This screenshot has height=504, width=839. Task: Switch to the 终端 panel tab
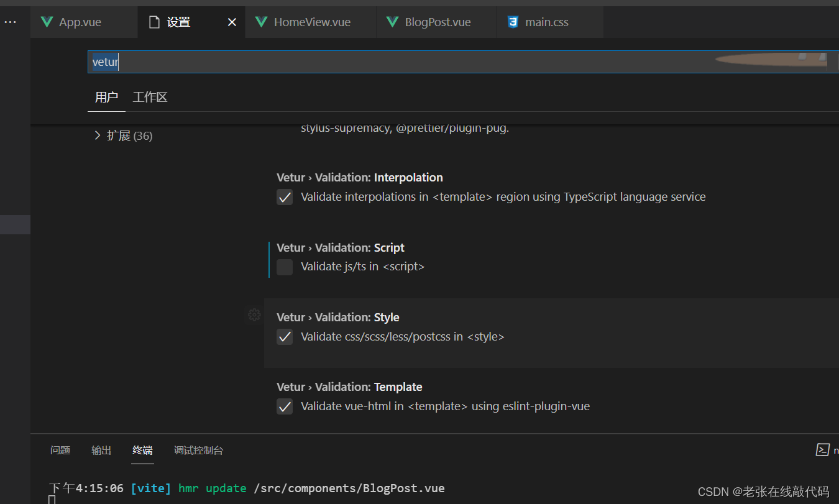tap(142, 451)
